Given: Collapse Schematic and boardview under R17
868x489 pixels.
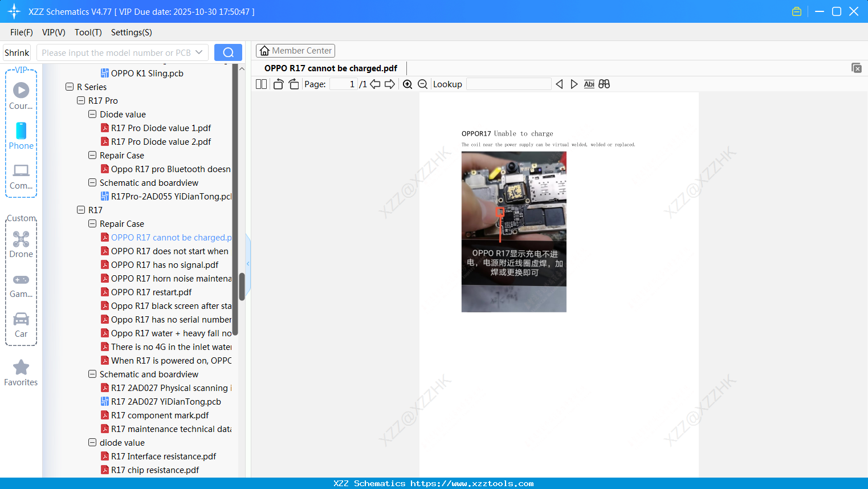Looking at the screenshot, I should point(92,374).
